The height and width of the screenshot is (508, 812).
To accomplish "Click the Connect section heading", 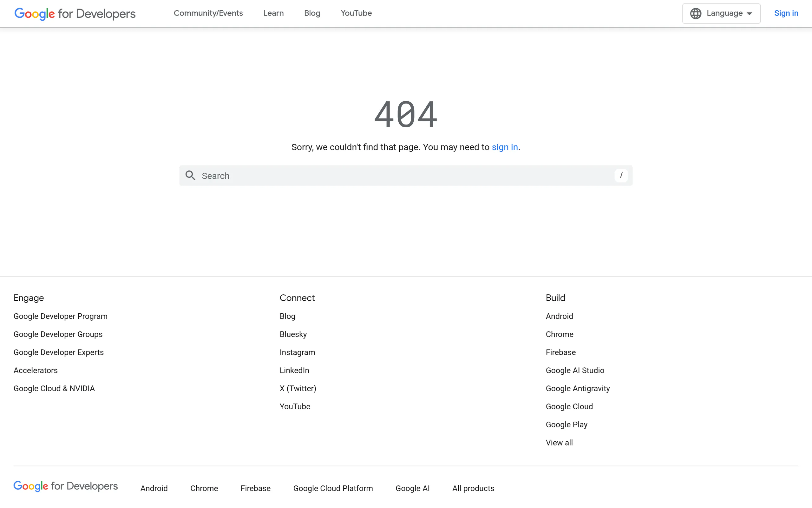I will click(297, 298).
